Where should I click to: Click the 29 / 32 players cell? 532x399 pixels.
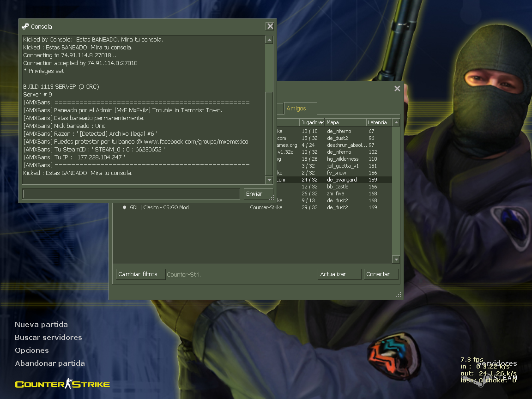310,207
